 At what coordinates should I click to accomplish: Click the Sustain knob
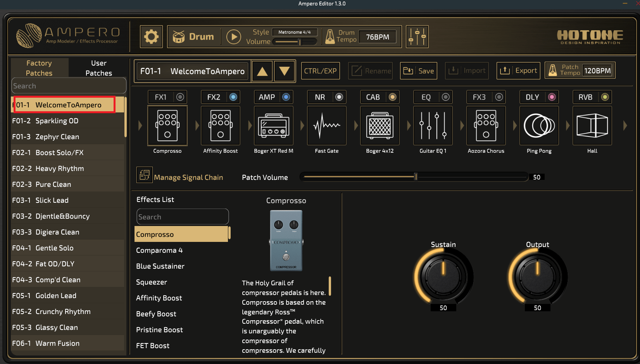pos(443,276)
